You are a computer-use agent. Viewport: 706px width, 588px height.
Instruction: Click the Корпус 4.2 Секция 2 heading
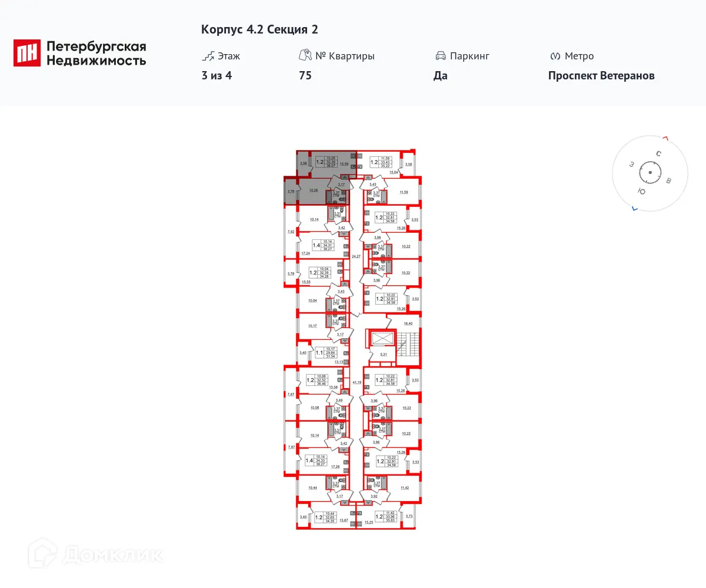(x=259, y=29)
